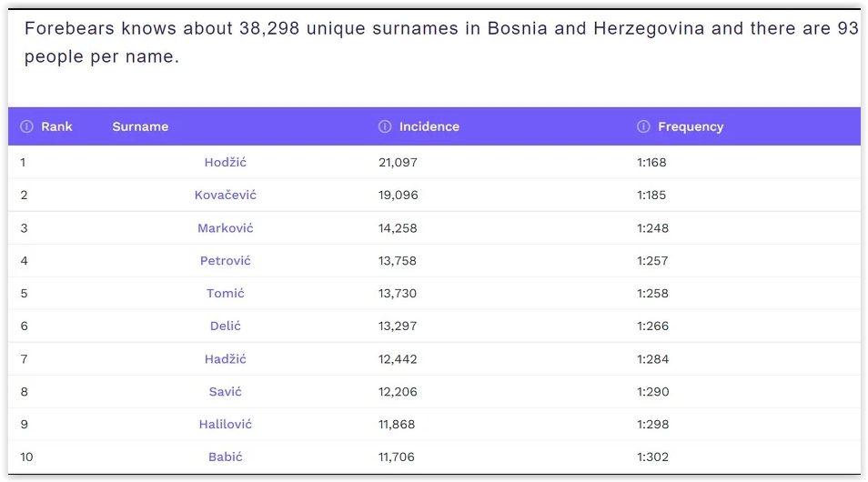Sort table by Surname column header

coord(140,126)
